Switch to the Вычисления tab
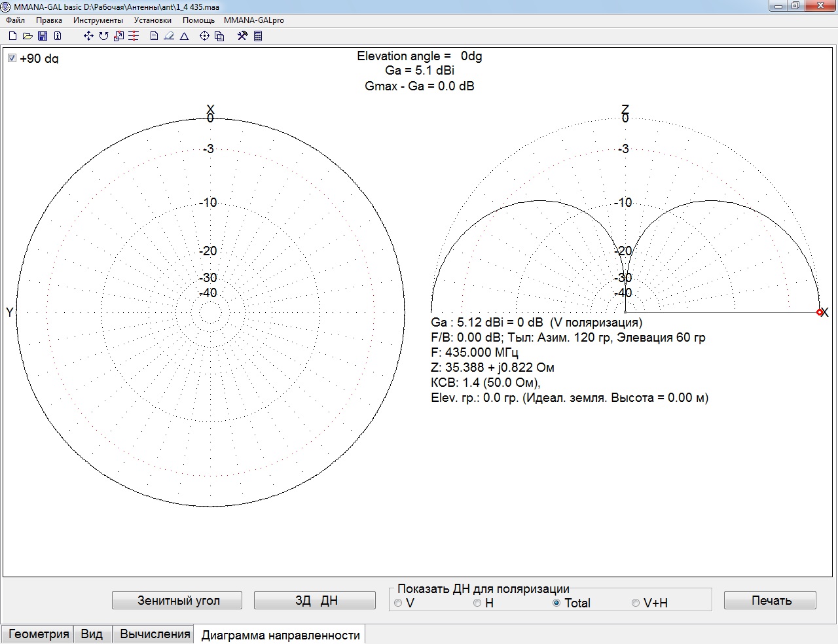This screenshot has height=644, width=838. [155, 634]
